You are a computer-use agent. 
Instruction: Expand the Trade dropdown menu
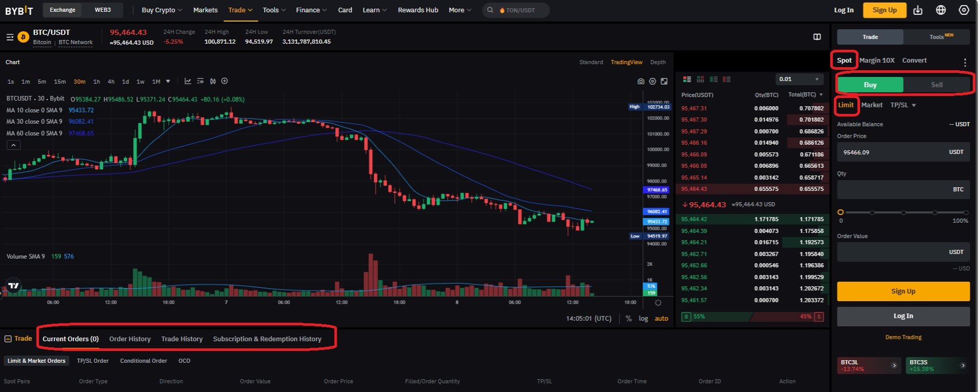[240, 10]
